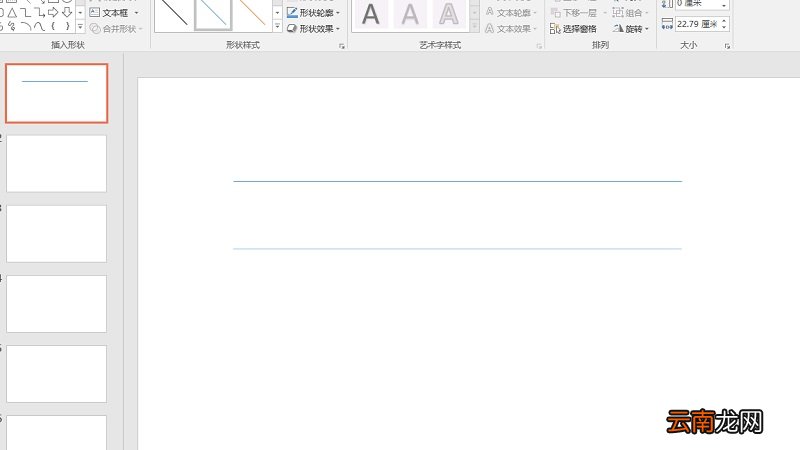The height and width of the screenshot is (450, 800).
Task: Select the upper dark line on the slide
Action: coord(458,181)
